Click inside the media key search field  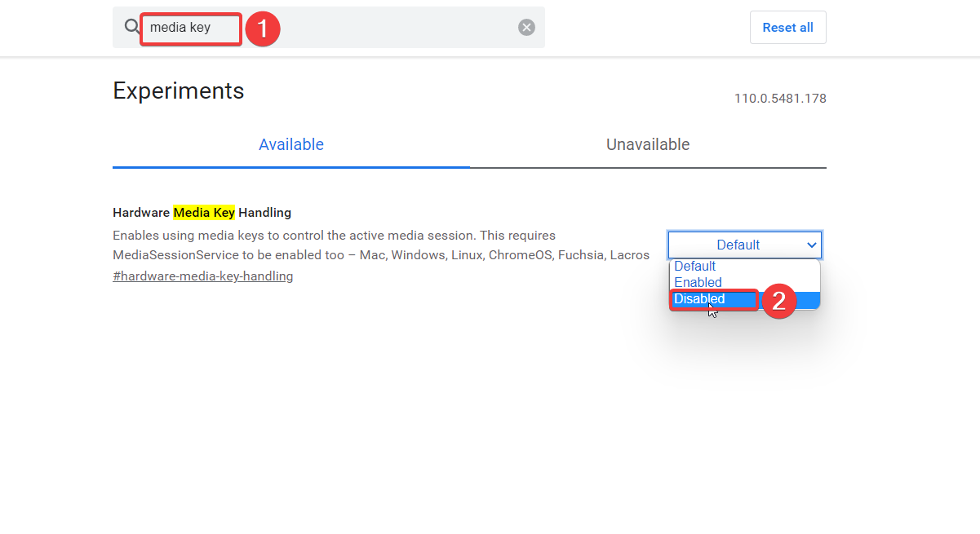tap(190, 29)
